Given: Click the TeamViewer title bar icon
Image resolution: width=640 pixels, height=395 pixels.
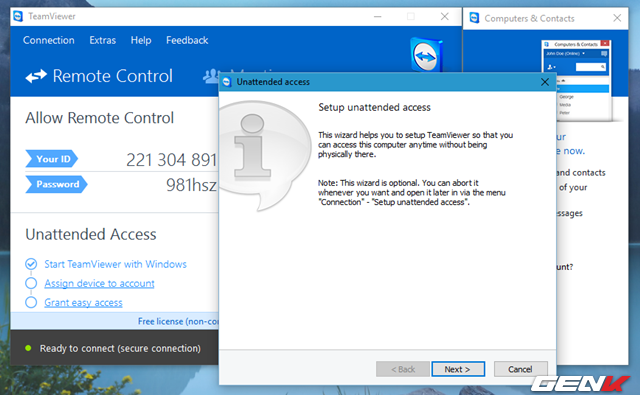Looking at the screenshot, I should [x=18, y=16].
